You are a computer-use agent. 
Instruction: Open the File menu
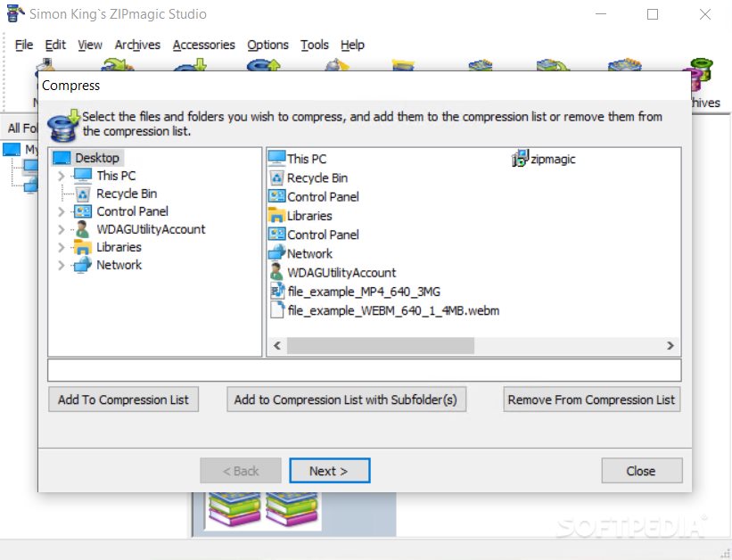[24, 45]
